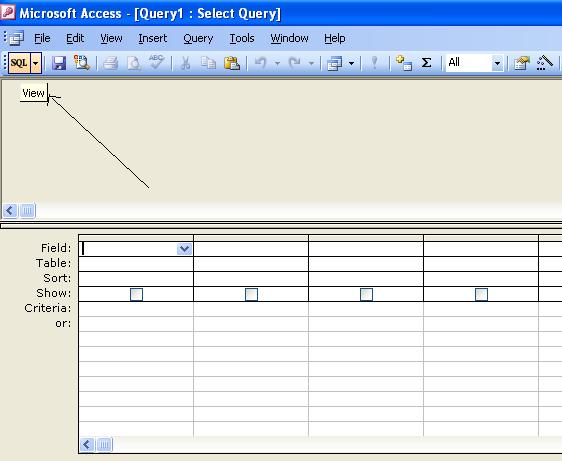Click the Table cell in the first column
The image size is (562, 461).
tap(136, 264)
